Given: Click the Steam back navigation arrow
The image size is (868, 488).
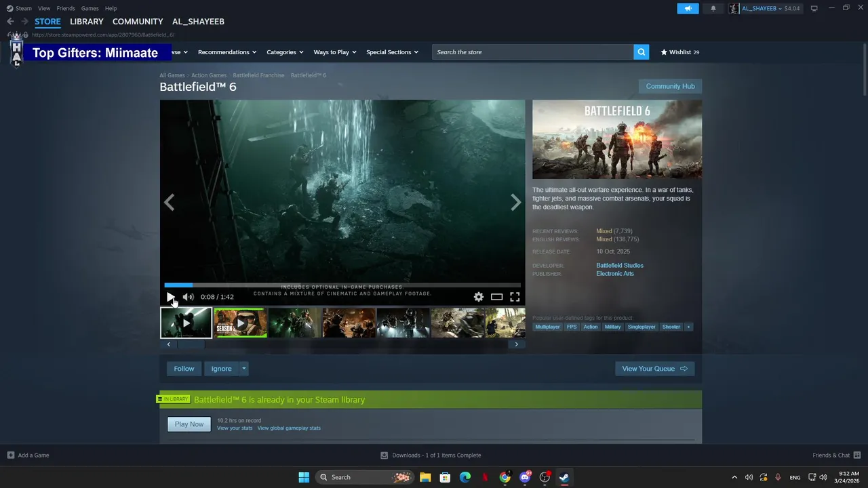Looking at the screenshot, I should point(10,22).
